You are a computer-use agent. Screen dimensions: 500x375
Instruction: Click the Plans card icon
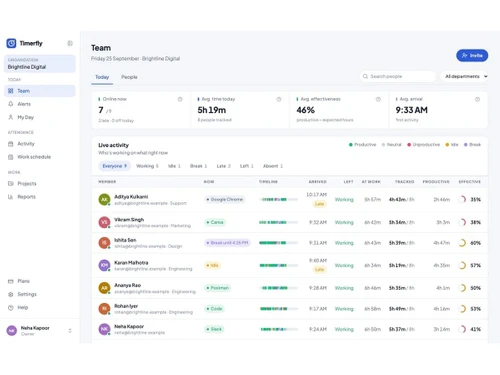pyautogui.click(x=11, y=281)
